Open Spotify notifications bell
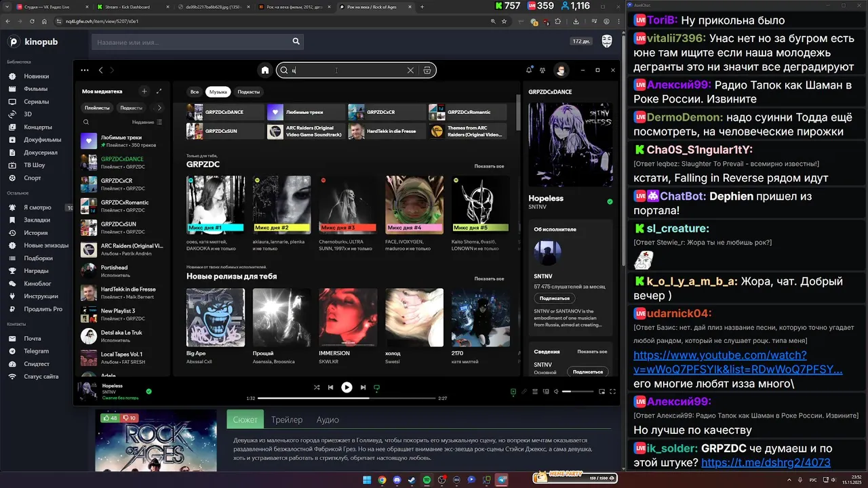Image resolution: width=868 pixels, height=488 pixels. coord(529,70)
